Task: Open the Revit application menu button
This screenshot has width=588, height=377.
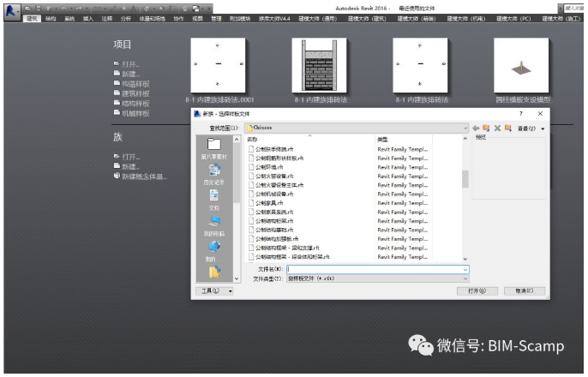Action: pos(11,11)
